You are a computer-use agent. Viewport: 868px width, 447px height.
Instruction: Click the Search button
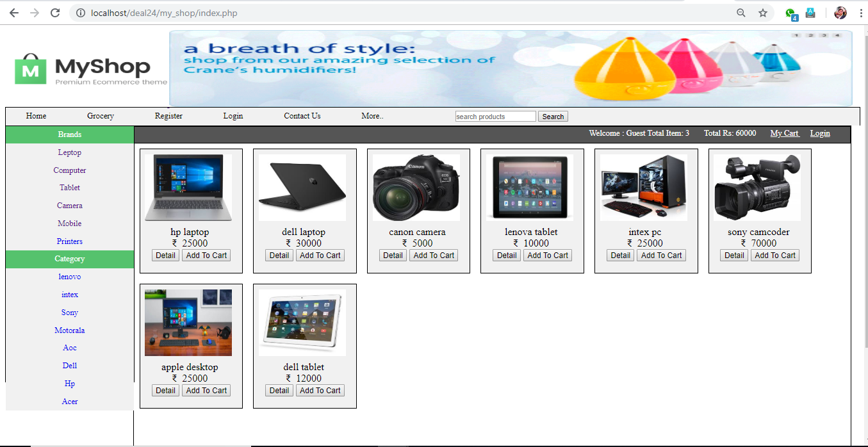point(553,117)
